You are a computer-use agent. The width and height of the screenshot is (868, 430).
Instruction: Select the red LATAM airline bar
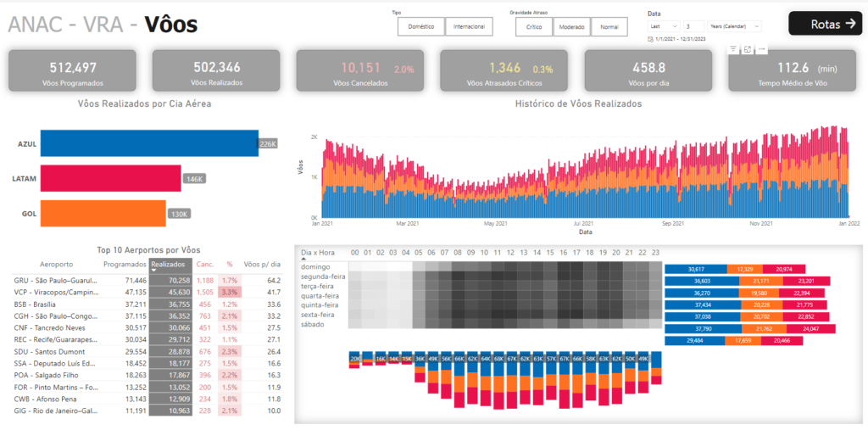(x=111, y=178)
